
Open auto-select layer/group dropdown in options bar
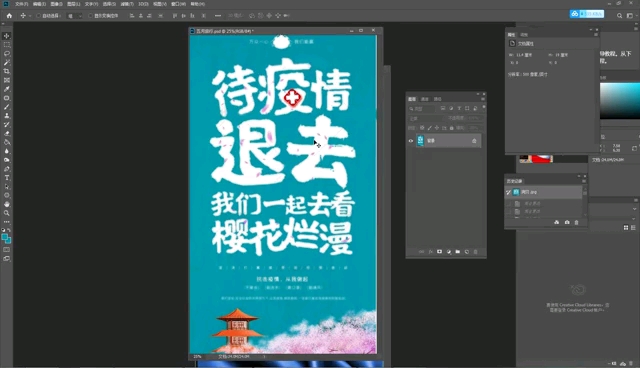pyautogui.click(x=75, y=16)
